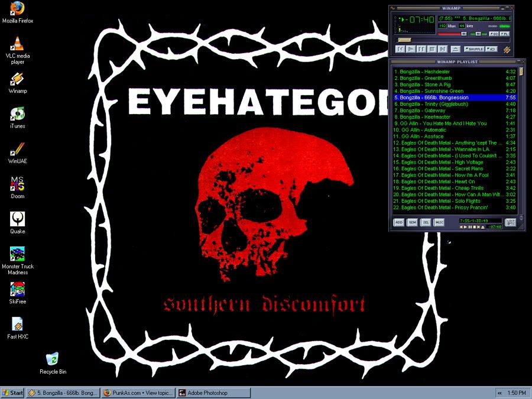The width and height of the screenshot is (532, 399).
Task: Select the SkiFree desktop icon
Action: 18,293
